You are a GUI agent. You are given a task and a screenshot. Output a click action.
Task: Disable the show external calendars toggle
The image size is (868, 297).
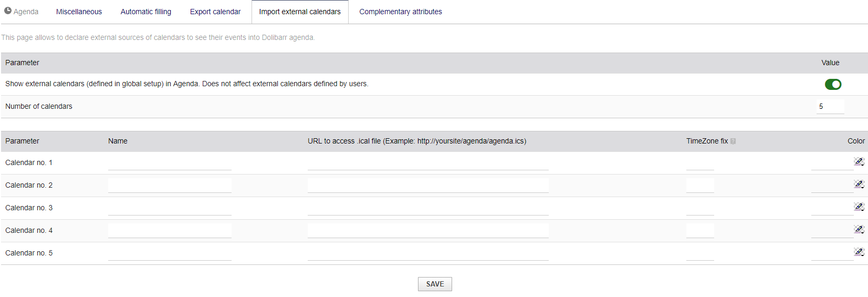[x=833, y=85]
